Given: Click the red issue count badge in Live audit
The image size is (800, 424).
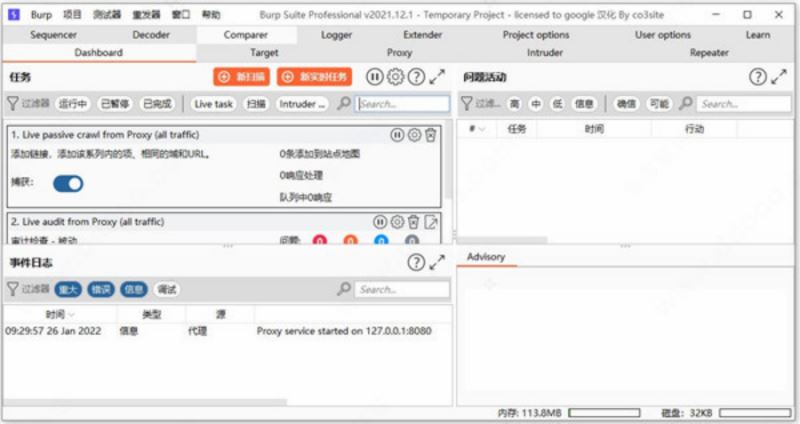Looking at the screenshot, I should [x=320, y=240].
